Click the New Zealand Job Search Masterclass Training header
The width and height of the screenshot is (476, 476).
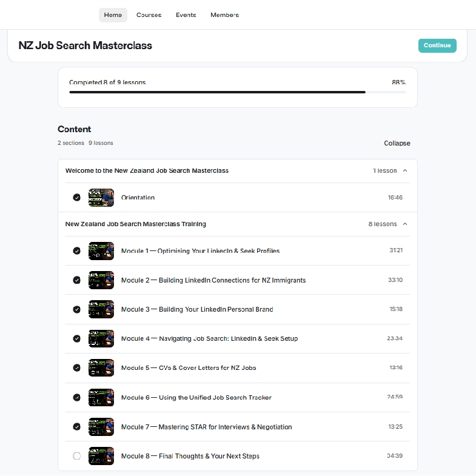(x=135, y=224)
